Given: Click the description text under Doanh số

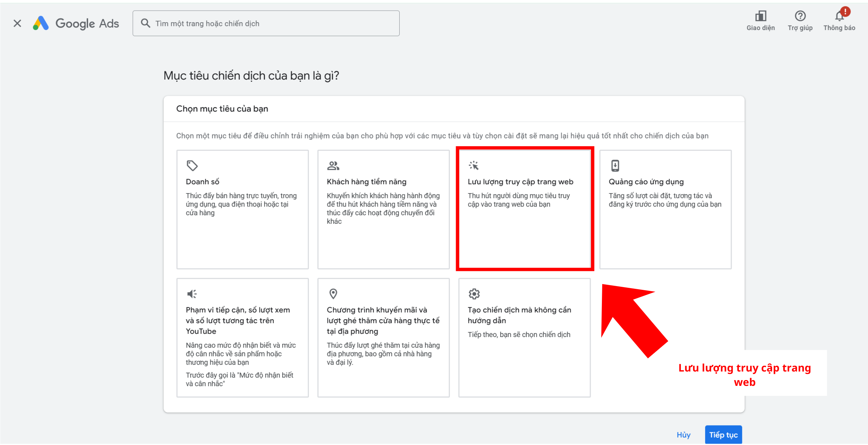Looking at the screenshot, I should pos(241,204).
